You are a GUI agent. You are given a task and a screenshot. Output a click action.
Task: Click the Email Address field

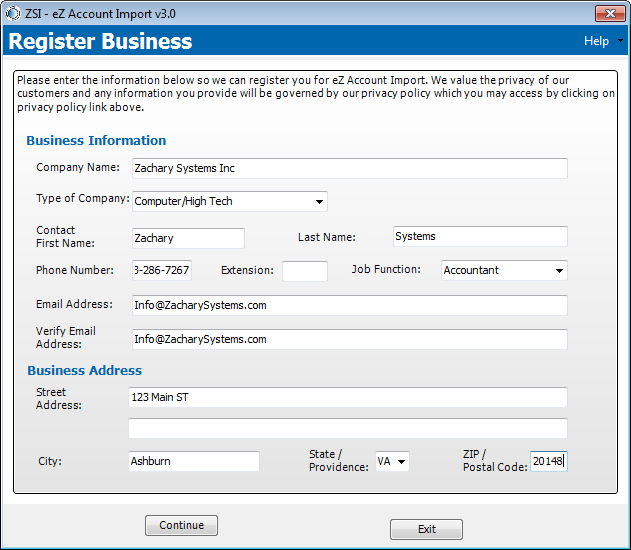(x=349, y=305)
